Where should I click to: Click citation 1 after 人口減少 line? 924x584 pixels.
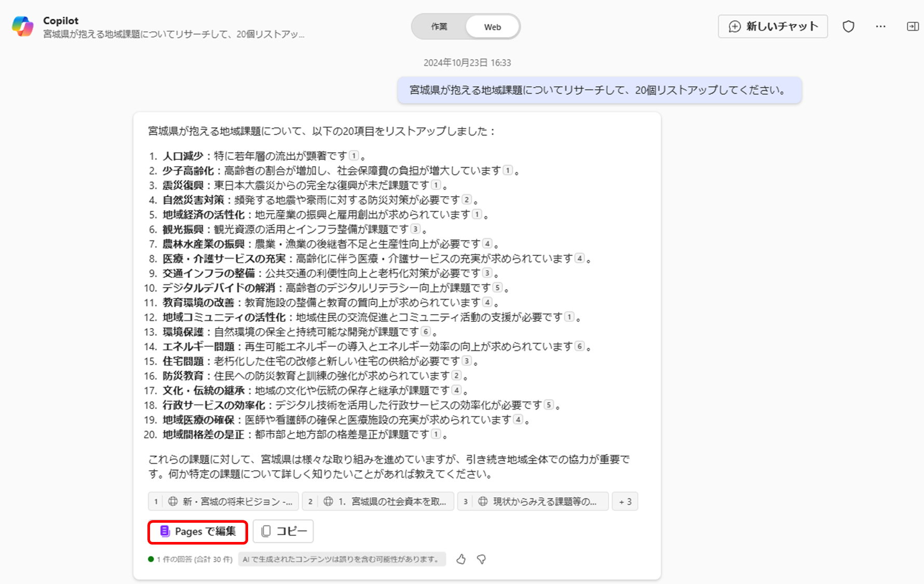(x=354, y=155)
